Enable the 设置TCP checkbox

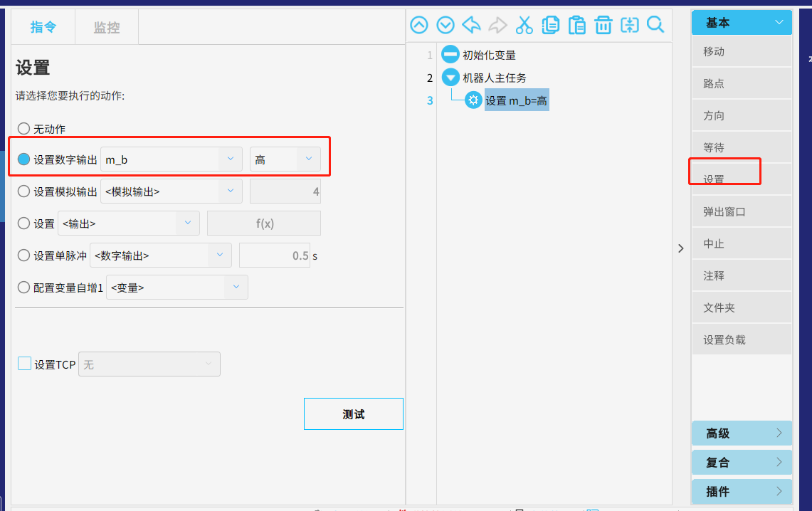click(24, 364)
